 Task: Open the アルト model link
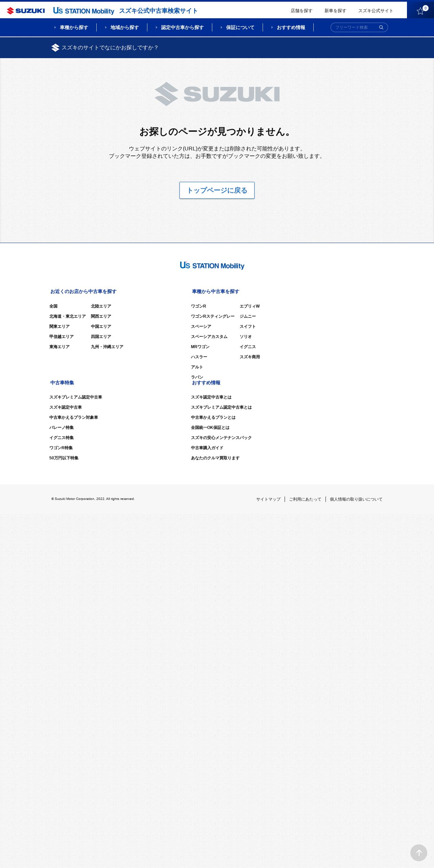tap(197, 367)
